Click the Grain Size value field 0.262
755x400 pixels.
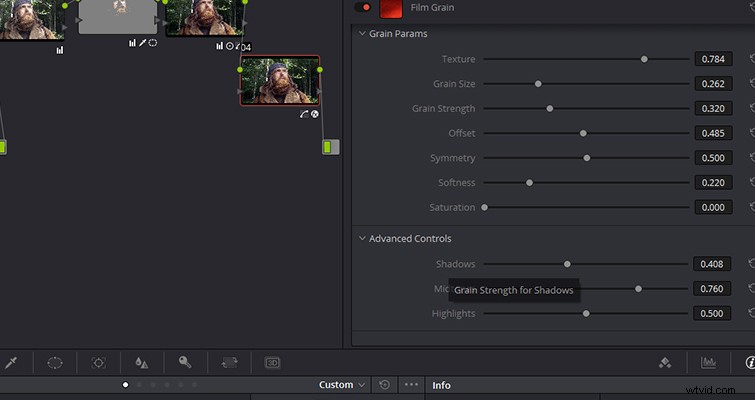coord(713,84)
